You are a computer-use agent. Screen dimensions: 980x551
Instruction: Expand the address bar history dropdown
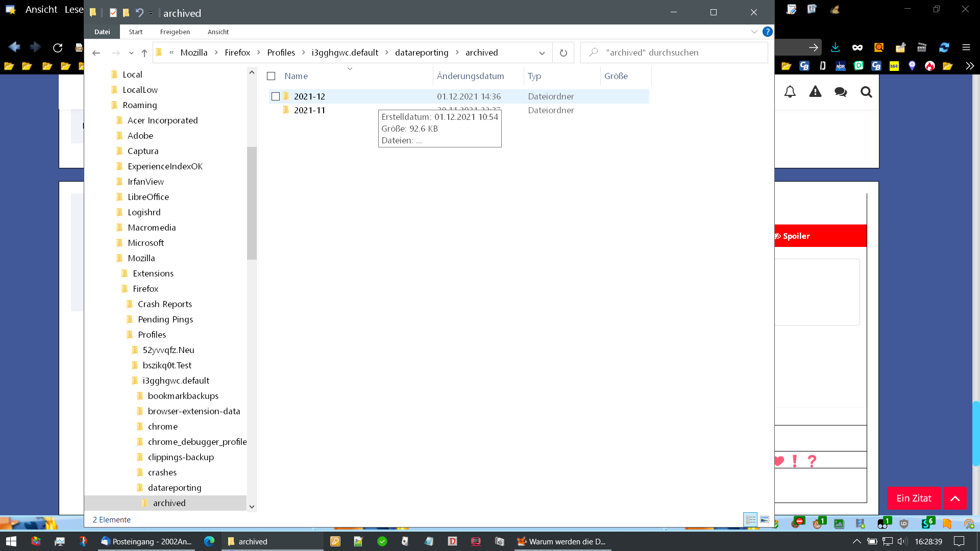click(542, 53)
